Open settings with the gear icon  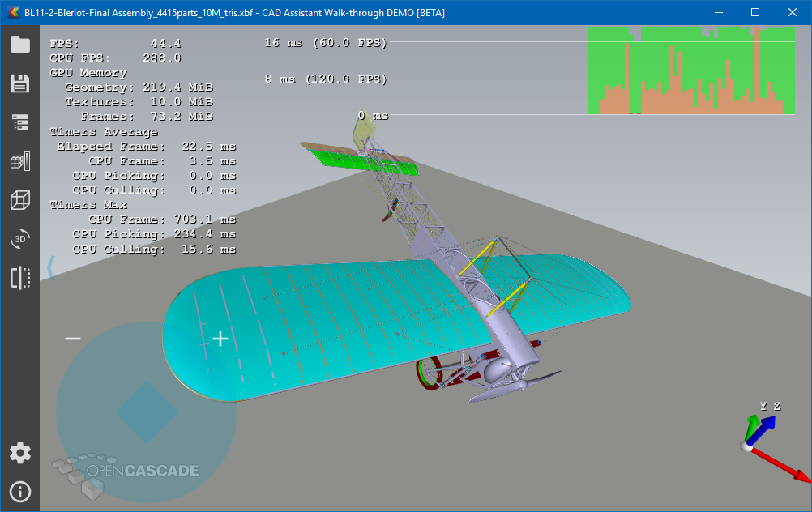[19, 453]
